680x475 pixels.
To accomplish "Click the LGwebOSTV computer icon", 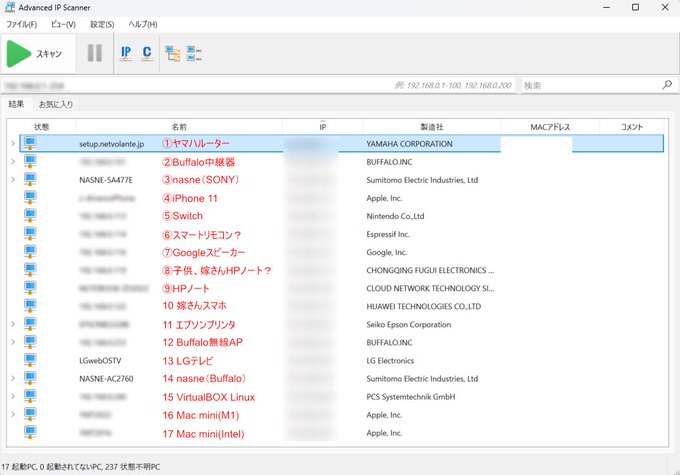I will point(30,360).
